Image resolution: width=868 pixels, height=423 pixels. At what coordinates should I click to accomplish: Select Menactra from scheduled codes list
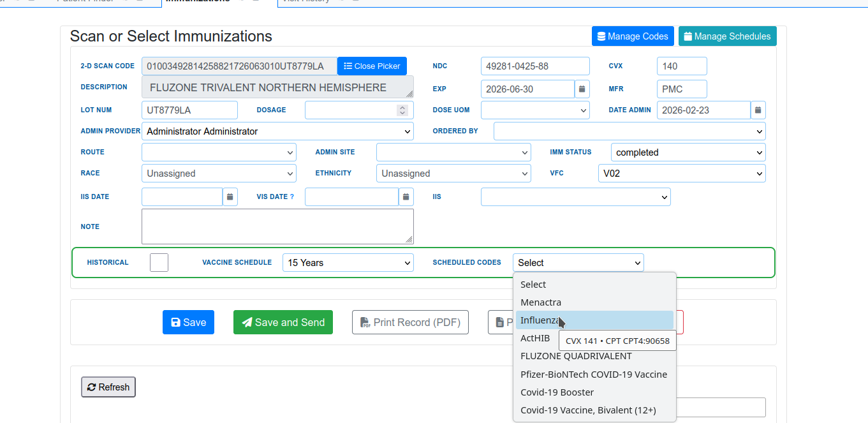point(541,302)
